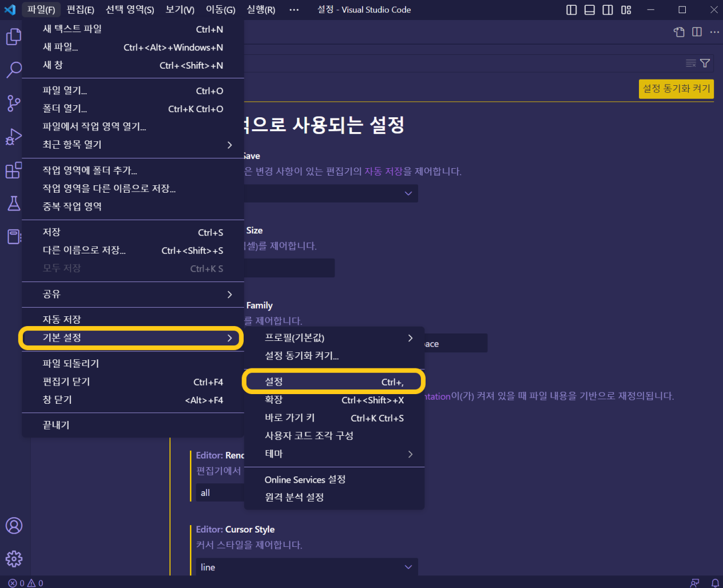Viewport: 723px width, 588px height.
Task: Expand the 테마 submenu
Action: click(x=335, y=454)
